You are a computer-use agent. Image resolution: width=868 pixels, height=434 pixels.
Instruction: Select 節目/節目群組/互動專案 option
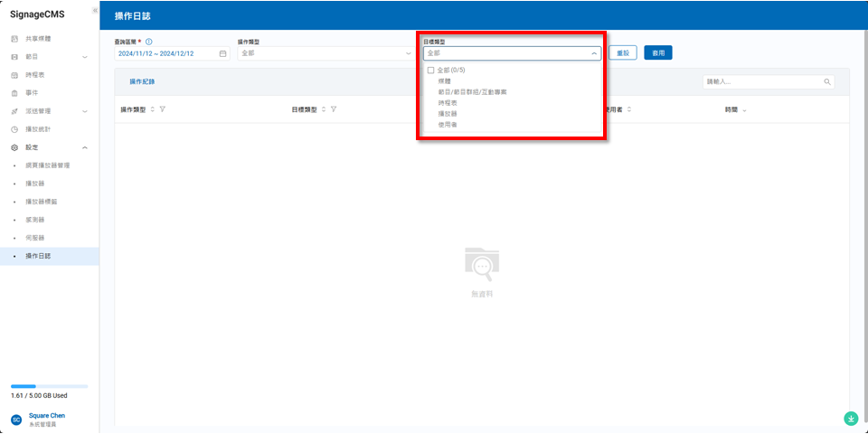(x=472, y=92)
